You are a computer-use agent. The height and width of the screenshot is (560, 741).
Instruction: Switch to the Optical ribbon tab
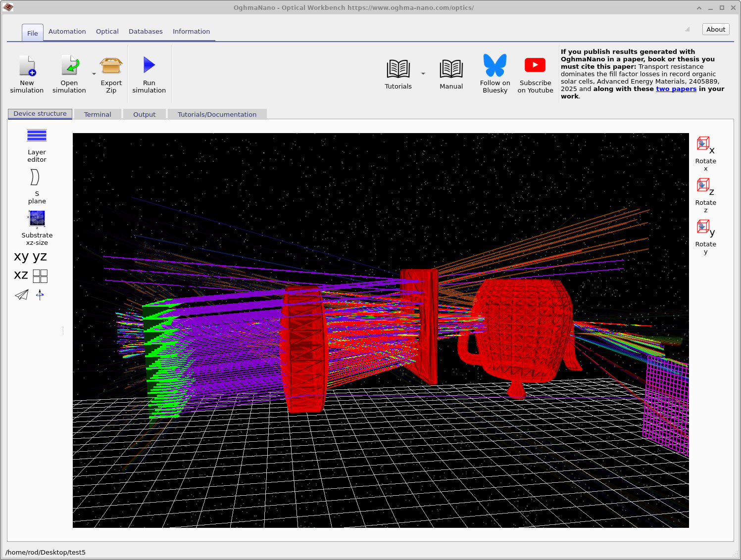107,31
